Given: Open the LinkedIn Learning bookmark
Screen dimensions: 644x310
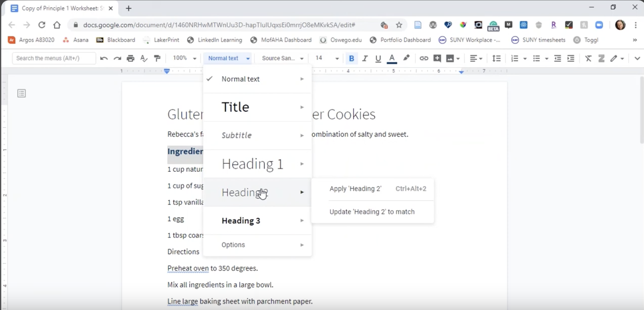Looking at the screenshot, I should [x=215, y=40].
